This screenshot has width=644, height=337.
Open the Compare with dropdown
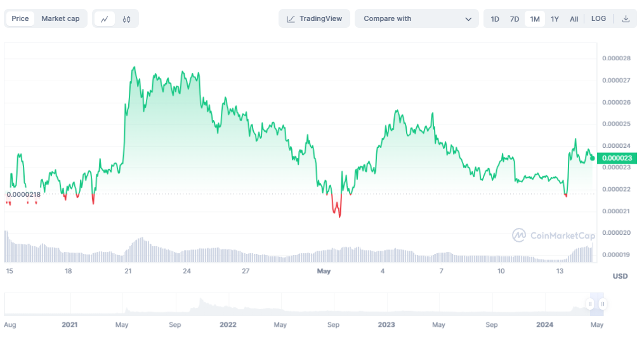(x=416, y=19)
